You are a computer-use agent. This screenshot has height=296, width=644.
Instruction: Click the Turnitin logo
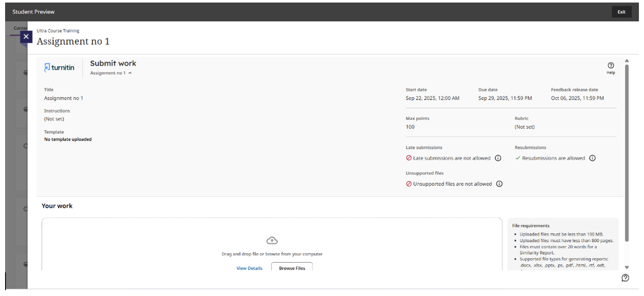click(x=59, y=67)
